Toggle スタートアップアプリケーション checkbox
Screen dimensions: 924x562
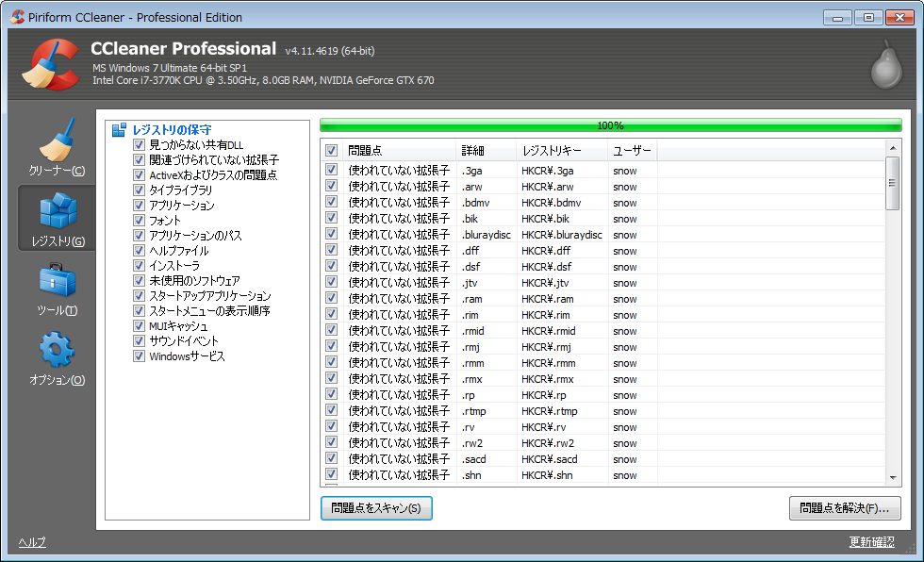140,296
